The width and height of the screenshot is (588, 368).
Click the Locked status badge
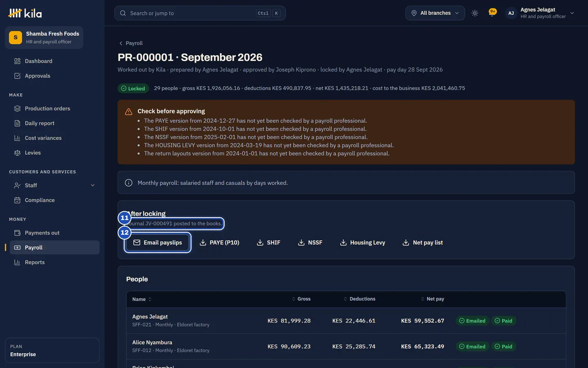(x=133, y=88)
